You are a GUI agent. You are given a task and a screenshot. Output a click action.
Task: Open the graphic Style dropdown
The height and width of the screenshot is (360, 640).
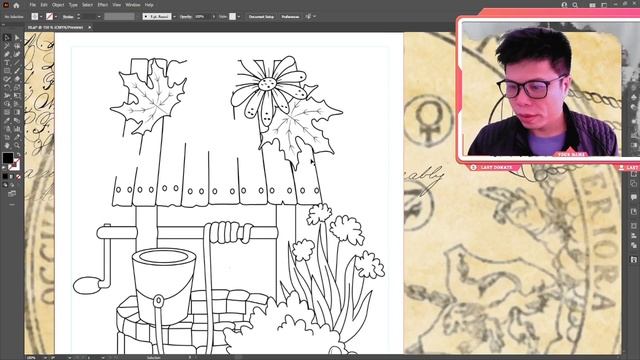point(239,17)
